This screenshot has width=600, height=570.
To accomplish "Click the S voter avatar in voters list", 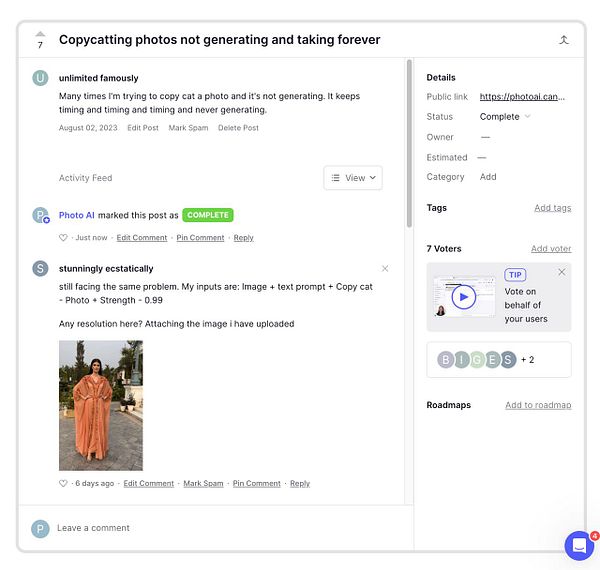I will [508, 360].
